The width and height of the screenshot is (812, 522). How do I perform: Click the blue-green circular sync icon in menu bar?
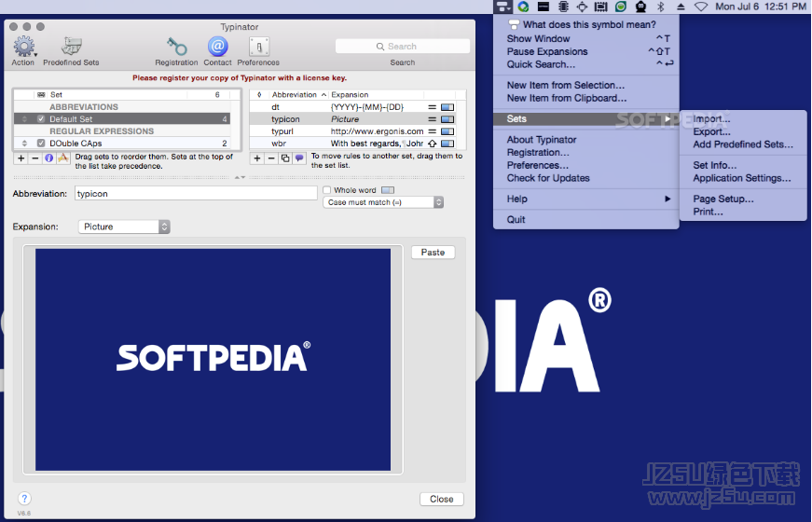pos(523,7)
